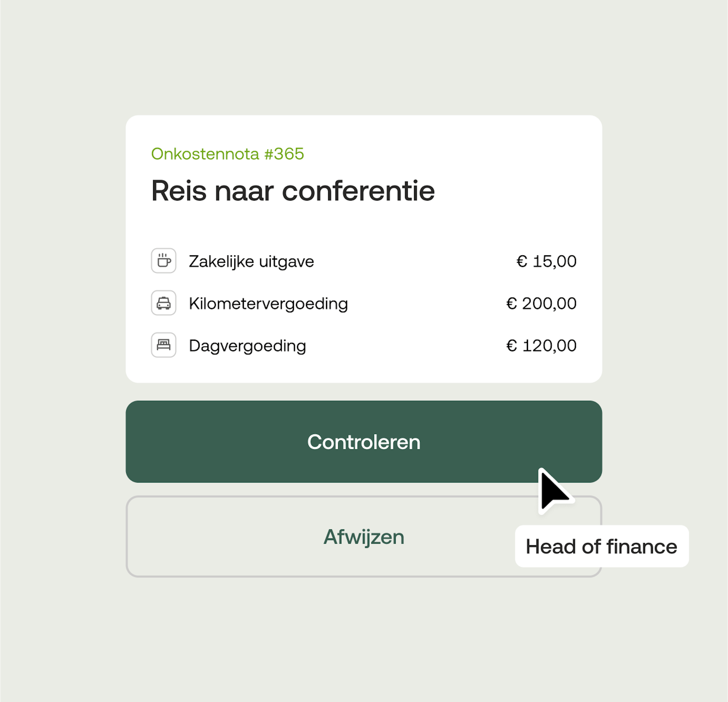Click the Head of finance tooltip
This screenshot has width=728, height=702.
click(601, 546)
